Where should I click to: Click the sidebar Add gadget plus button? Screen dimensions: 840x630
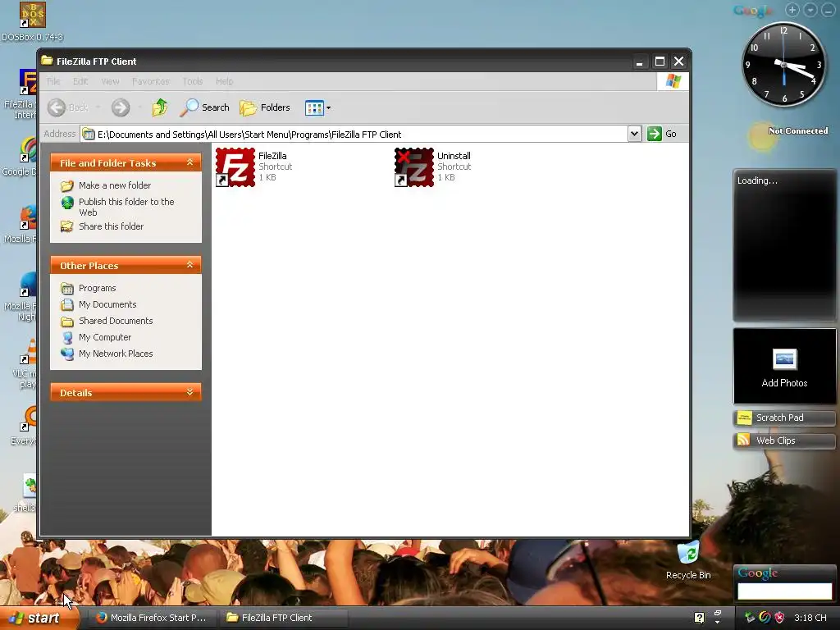pos(792,10)
